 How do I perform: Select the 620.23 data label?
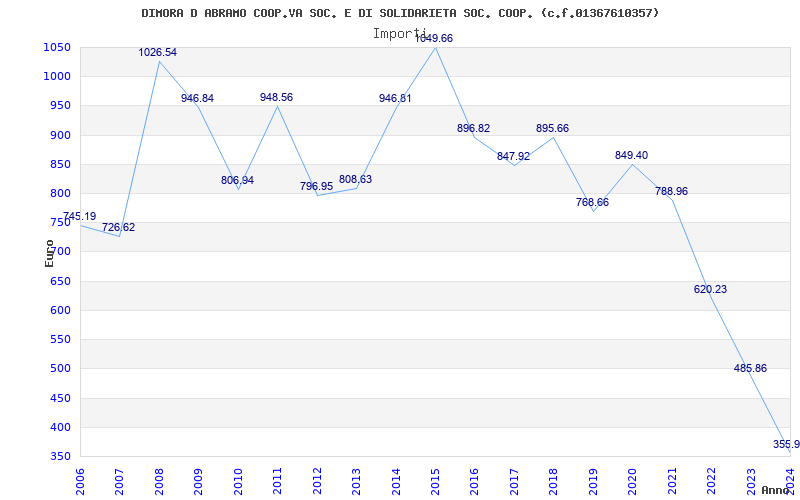(710, 289)
